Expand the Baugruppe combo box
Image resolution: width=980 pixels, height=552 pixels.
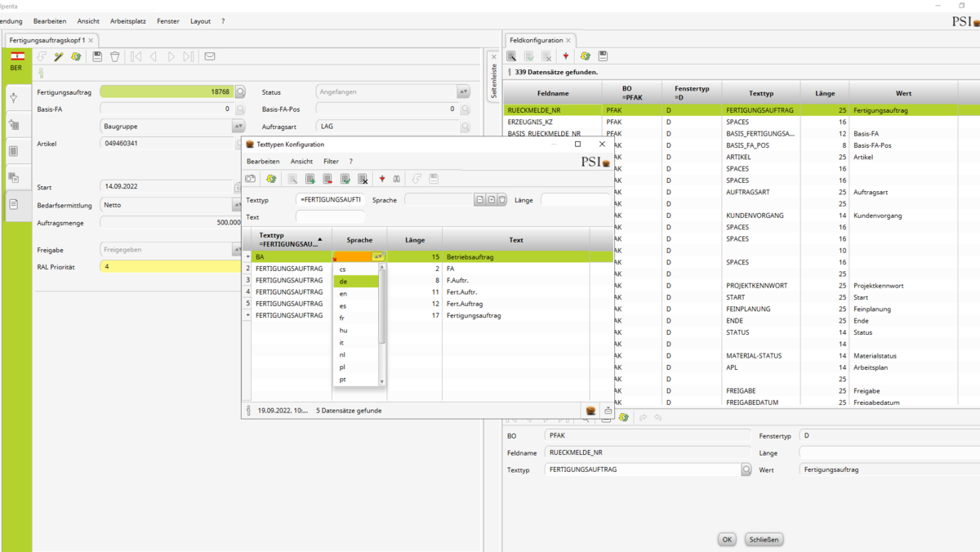click(x=238, y=127)
